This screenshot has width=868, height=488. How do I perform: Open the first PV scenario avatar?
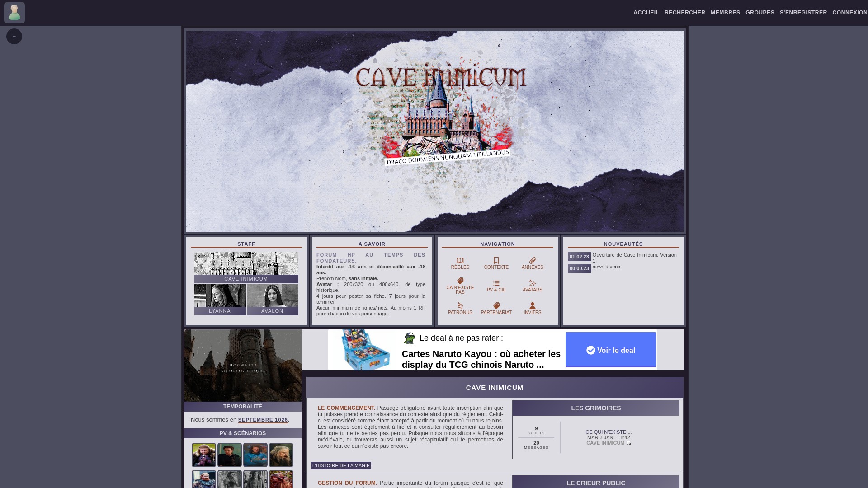[204, 455]
